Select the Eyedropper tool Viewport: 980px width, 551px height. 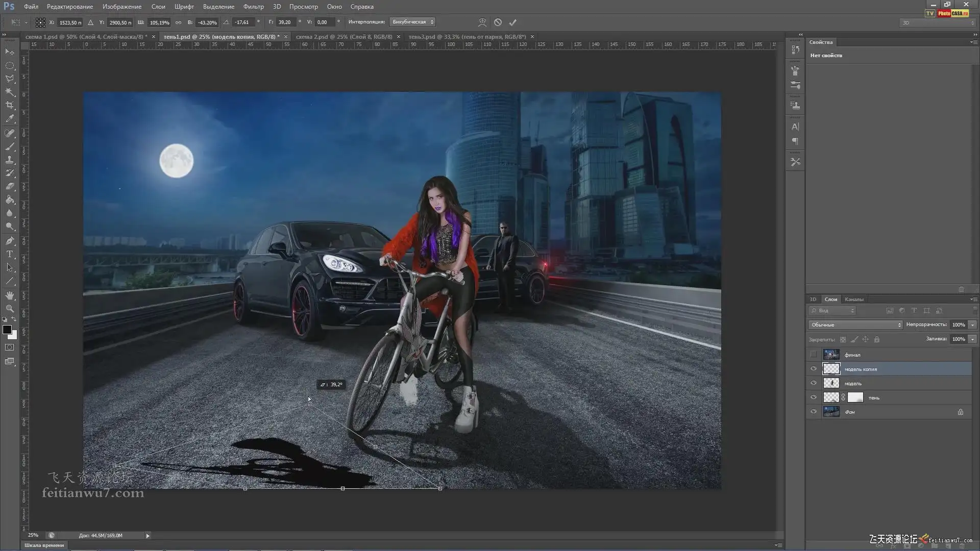[10, 118]
